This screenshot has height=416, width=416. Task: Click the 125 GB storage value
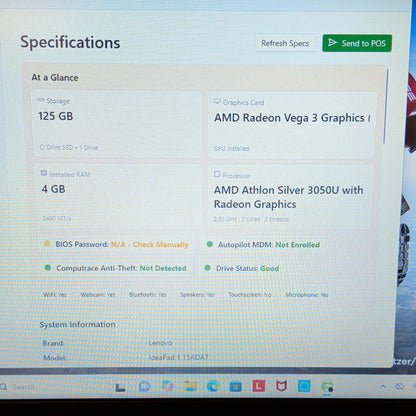point(56,116)
